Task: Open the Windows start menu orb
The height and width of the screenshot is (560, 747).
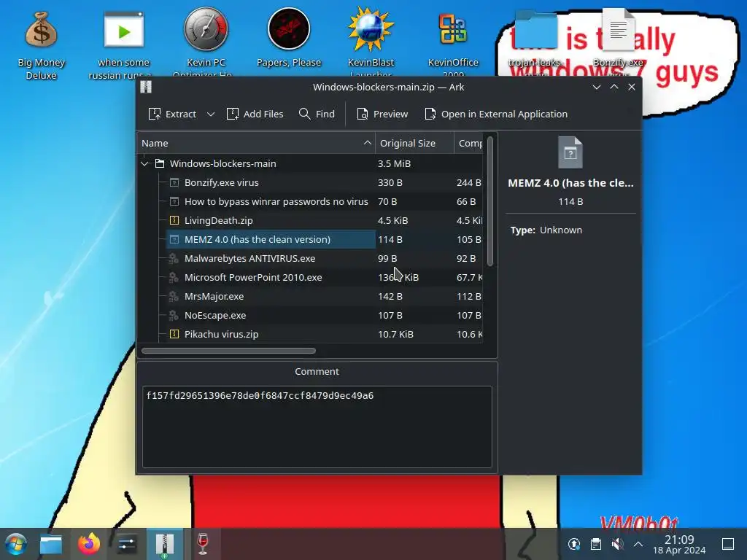Action: tap(16, 544)
